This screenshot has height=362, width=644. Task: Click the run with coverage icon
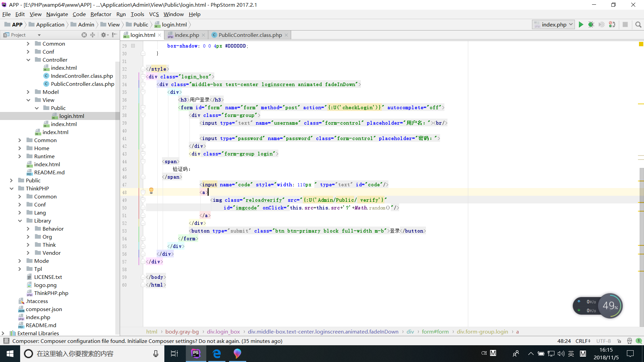pyautogui.click(x=602, y=24)
